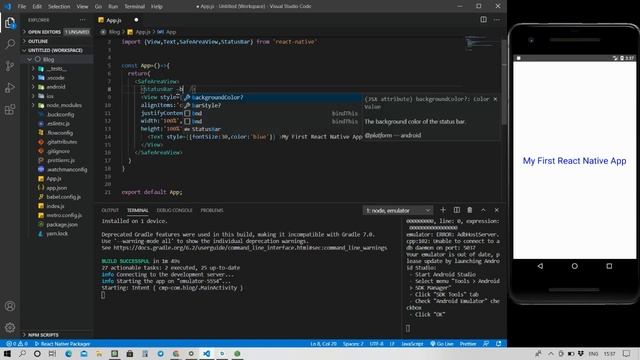Open the Source Control view
The height and width of the screenshot is (360, 640).
pyautogui.click(x=10, y=66)
